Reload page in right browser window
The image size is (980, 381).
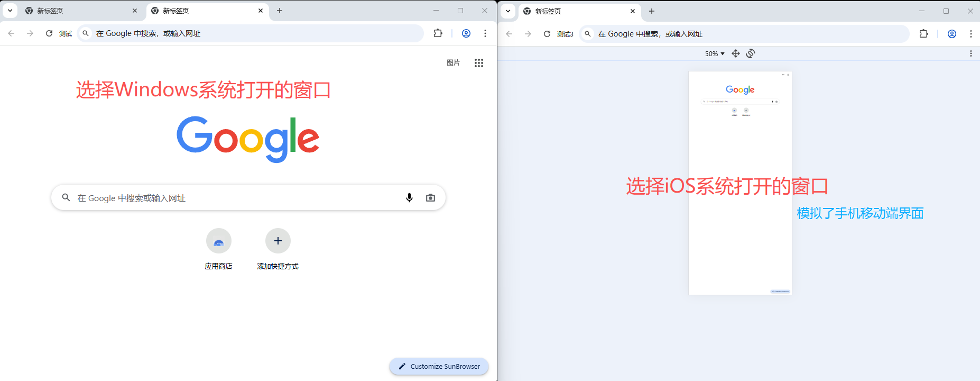547,34
